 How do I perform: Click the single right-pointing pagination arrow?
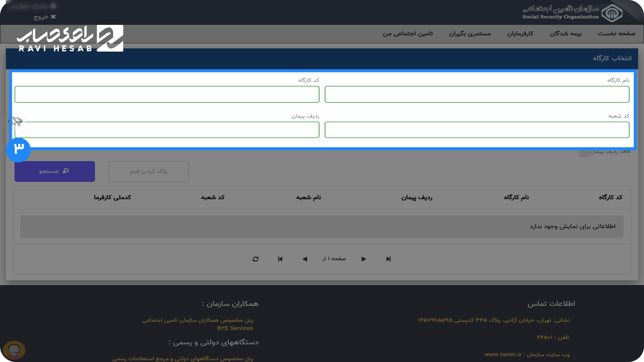pyautogui.click(x=364, y=259)
